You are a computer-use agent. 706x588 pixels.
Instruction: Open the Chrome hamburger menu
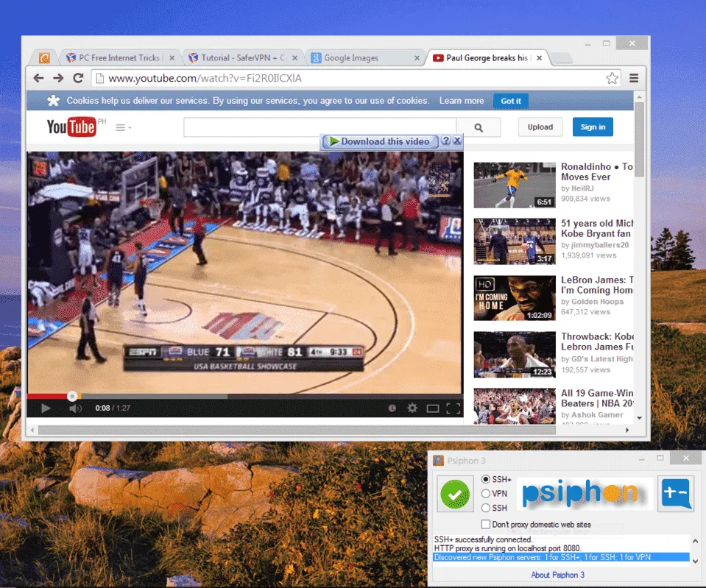click(634, 78)
